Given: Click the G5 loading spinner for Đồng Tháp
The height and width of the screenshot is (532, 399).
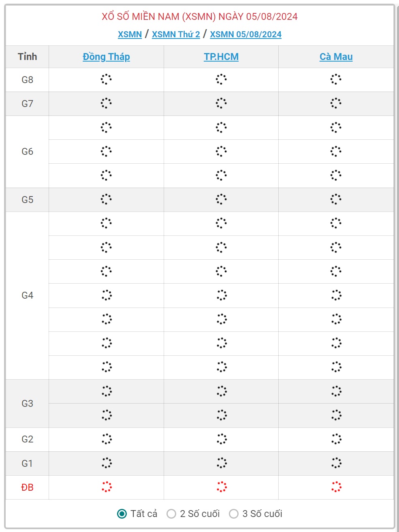Looking at the screenshot, I should point(106,199).
